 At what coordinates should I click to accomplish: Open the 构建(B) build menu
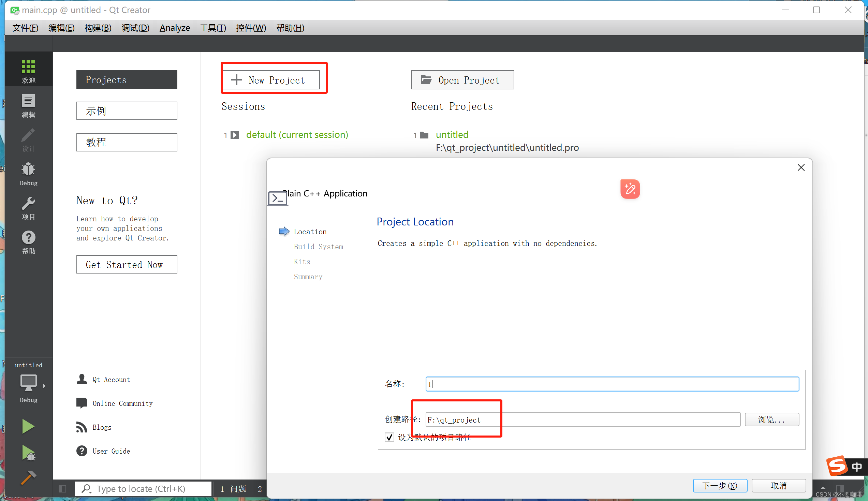[98, 28]
